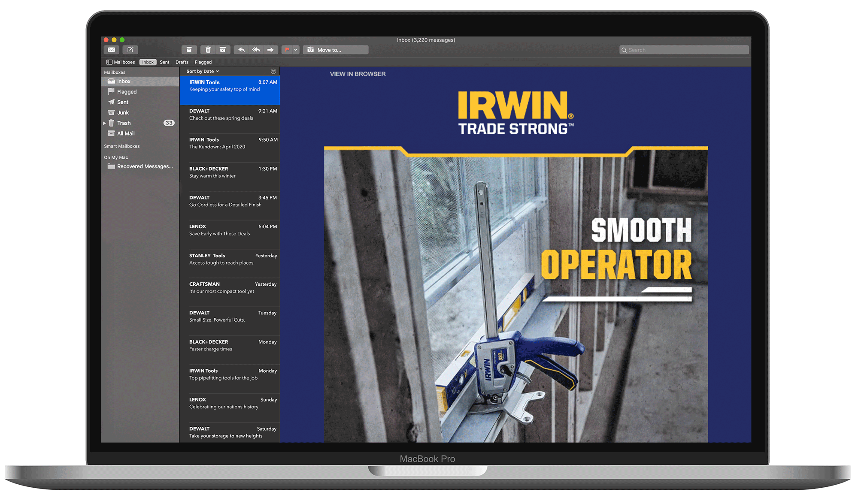This screenshot has width=855, height=504.
Task: Open DEWALT email Small Size. Powerful Cuts.
Action: point(230,321)
